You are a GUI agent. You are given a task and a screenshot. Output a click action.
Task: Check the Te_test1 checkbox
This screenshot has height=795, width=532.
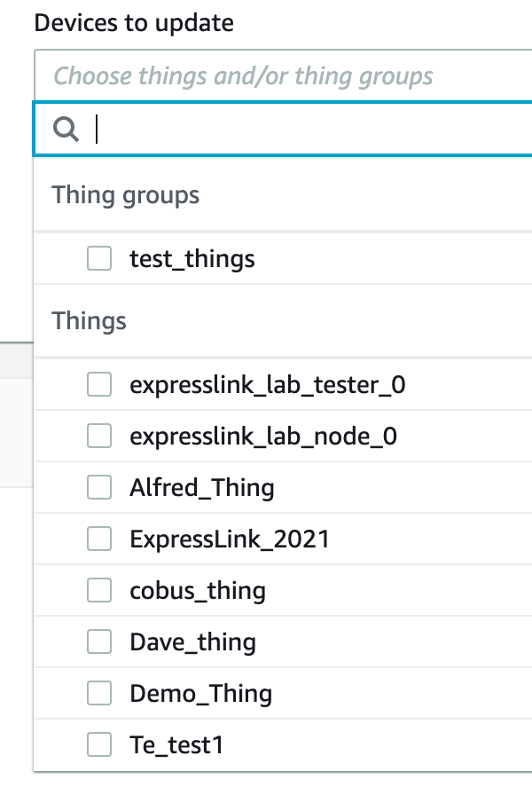(x=99, y=745)
